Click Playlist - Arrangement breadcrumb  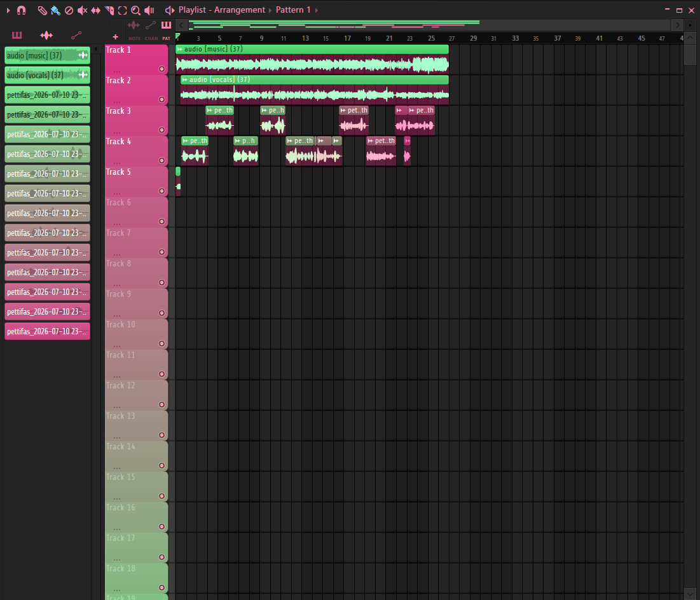click(x=222, y=10)
